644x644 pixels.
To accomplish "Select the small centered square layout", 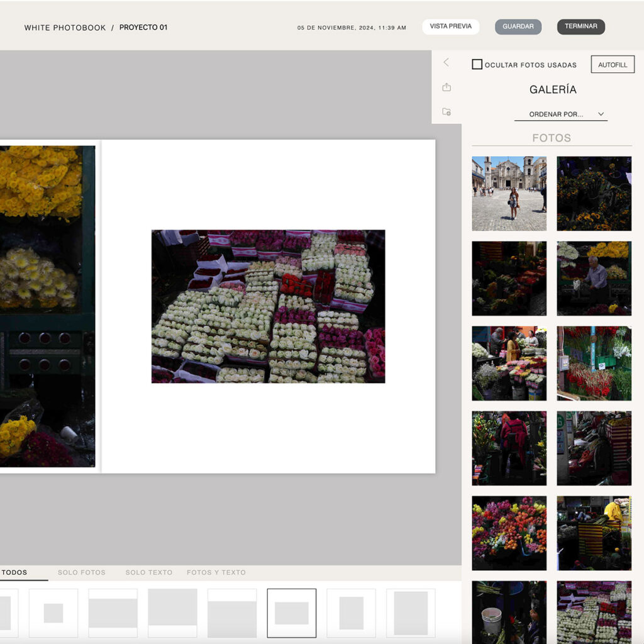I will pos(53,613).
